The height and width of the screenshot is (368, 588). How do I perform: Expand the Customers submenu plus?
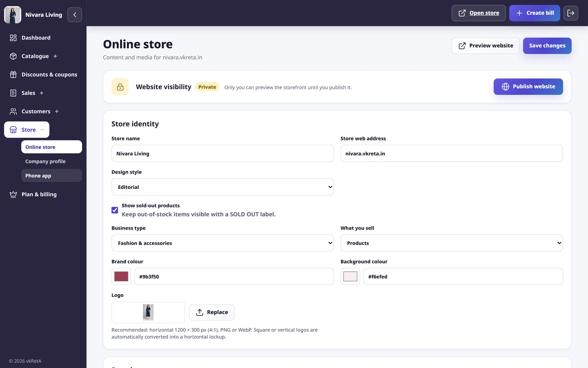point(57,111)
